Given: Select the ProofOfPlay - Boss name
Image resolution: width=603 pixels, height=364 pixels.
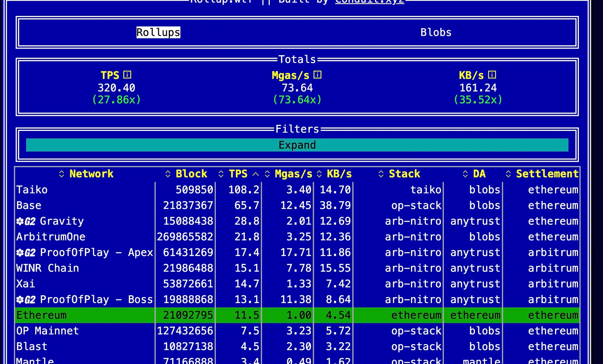Looking at the screenshot, I should 97,300.
